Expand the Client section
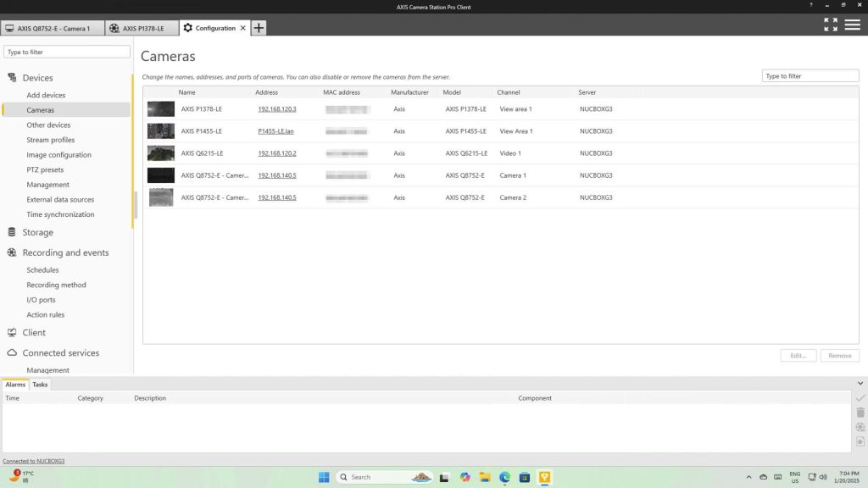The height and width of the screenshot is (488, 868). (x=34, y=332)
